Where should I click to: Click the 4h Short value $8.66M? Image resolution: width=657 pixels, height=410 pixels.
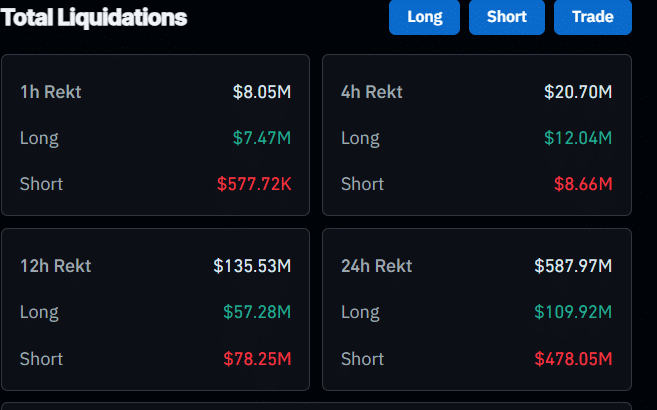point(583,184)
